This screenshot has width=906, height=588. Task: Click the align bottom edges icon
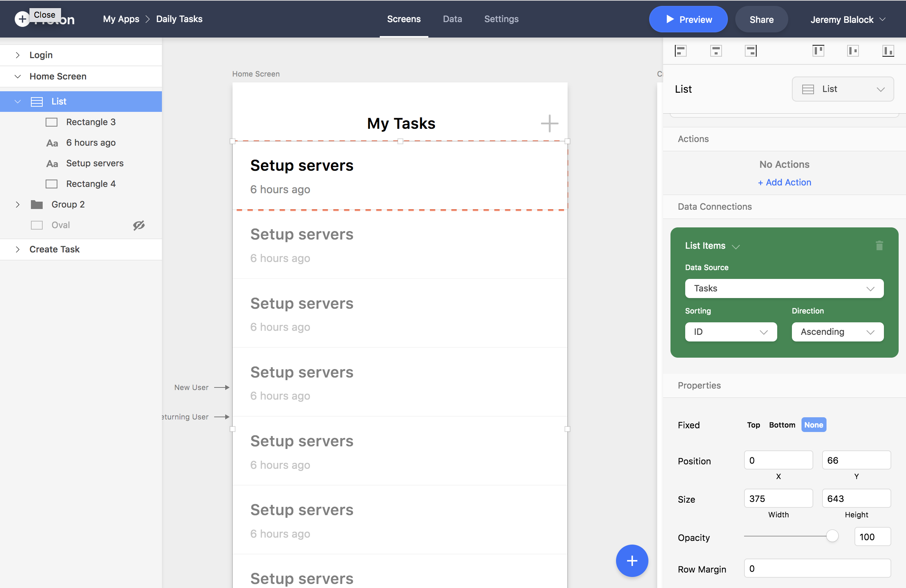pyautogui.click(x=888, y=51)
